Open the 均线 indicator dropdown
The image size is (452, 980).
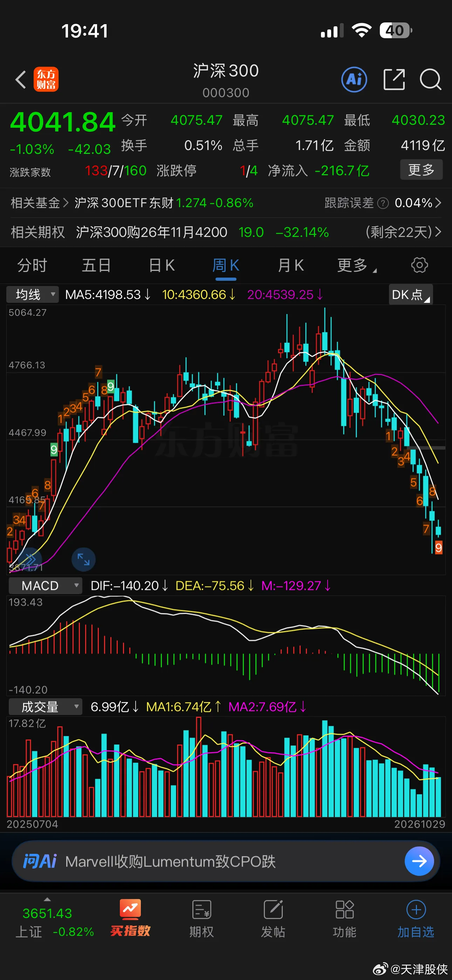coord(33,294)
